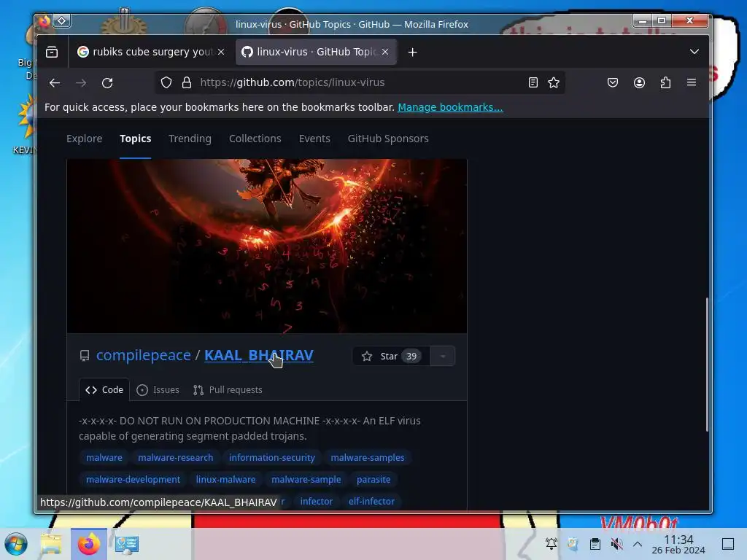Reload the current GitHub page

pyautogui.click(x=108, y=83)
